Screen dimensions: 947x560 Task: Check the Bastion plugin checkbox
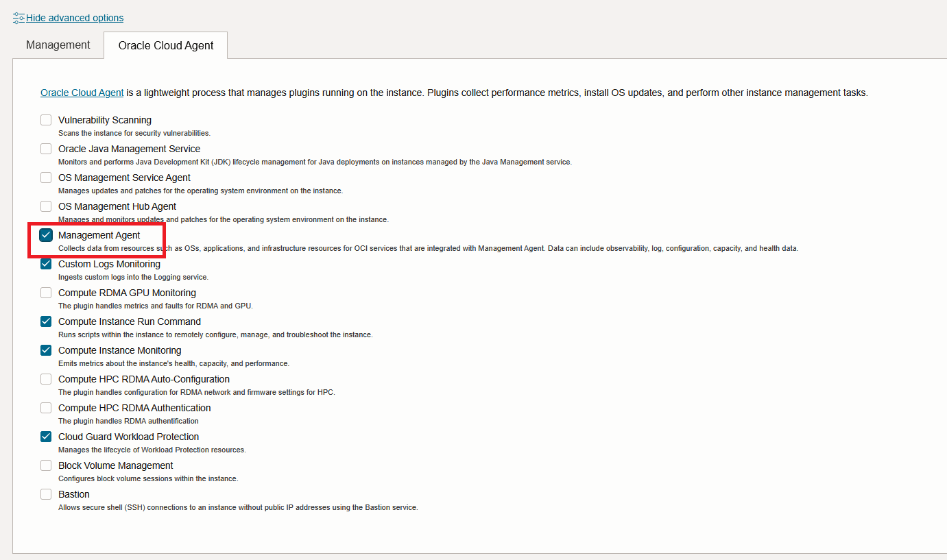(x=46, y=494)
